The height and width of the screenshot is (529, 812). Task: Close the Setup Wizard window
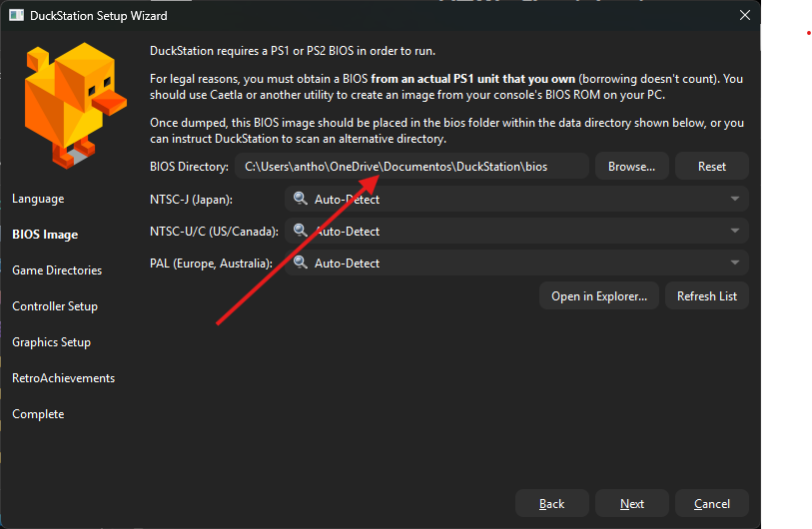(x=744, y=15)
